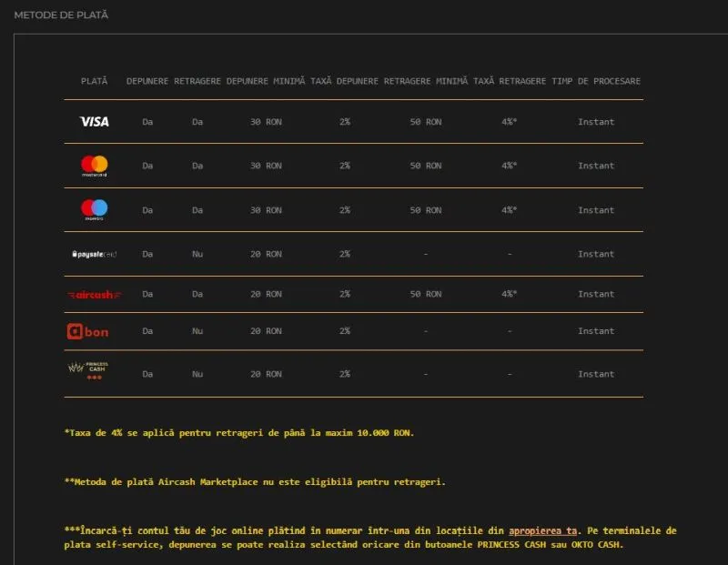
Task: Click the METODE DE PLATĂ heading
Action: coord(61,15)
